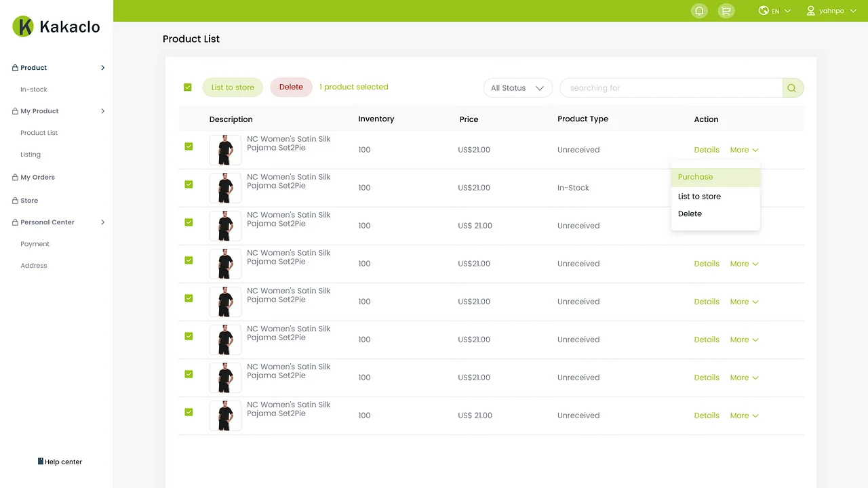This screenshot has height=488, width=868.
Task: Open the notifications bell icon
Action: [699, 10]
